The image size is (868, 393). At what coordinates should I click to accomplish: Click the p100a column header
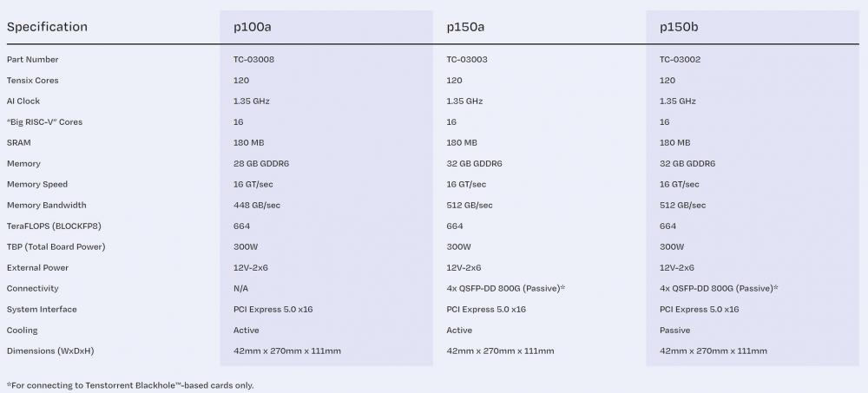[253, 27]
